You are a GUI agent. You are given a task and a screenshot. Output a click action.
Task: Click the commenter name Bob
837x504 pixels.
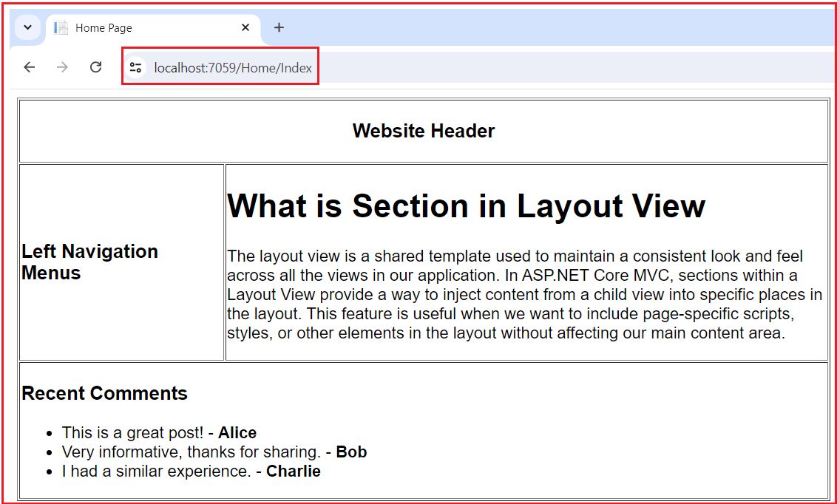pyautogui.click(x=352, y=452)
